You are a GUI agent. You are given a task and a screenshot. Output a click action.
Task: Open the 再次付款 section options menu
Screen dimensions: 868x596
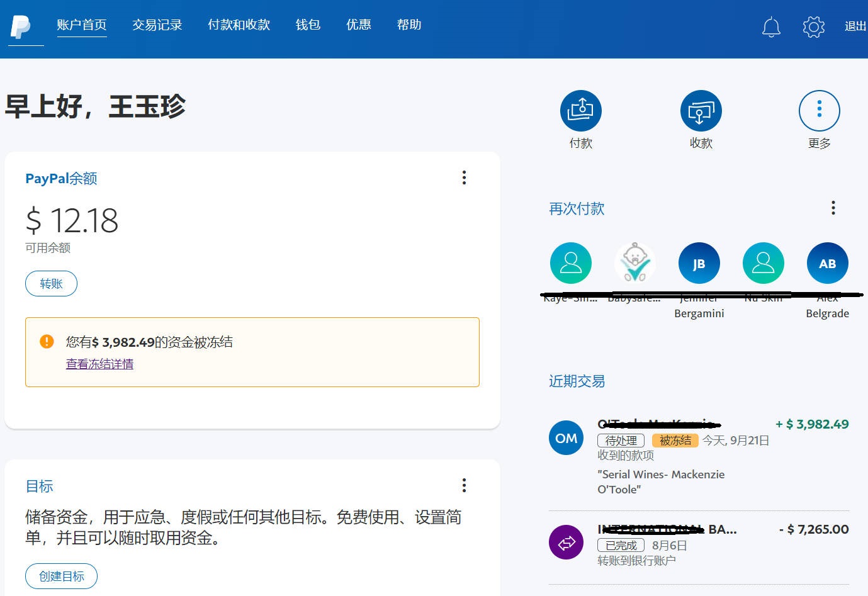click(x=833, y=208)
